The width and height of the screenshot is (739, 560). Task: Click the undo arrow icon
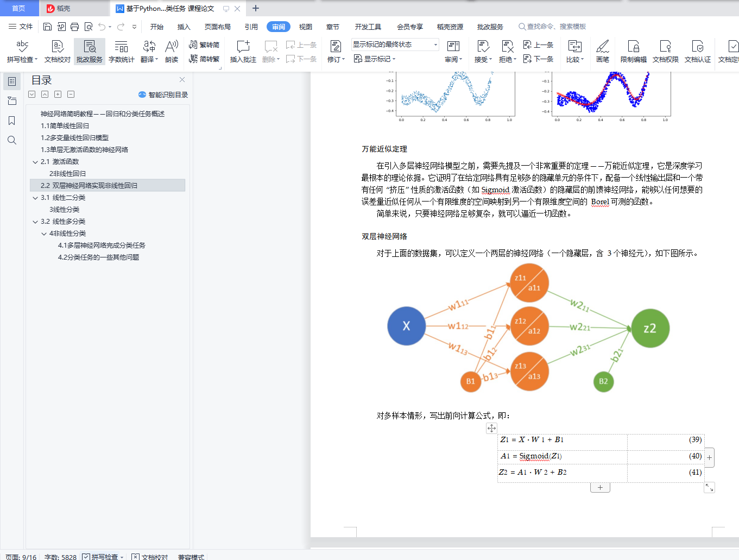[x=102, y=27]
